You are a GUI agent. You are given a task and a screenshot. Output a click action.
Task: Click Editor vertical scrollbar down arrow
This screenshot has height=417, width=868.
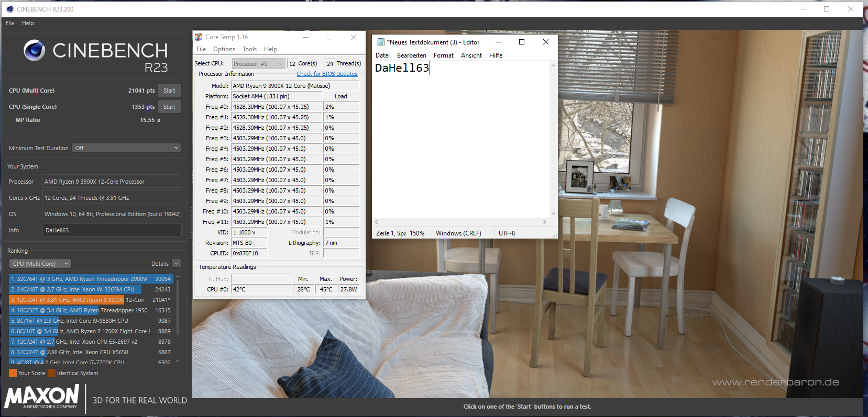click(553, 213)
